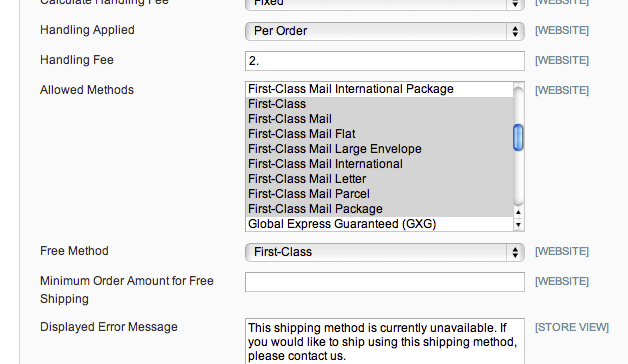This screenshot has height=364, width=628.
Task: Open the Calculate Handling Fee dropdown
Action: 384,4
